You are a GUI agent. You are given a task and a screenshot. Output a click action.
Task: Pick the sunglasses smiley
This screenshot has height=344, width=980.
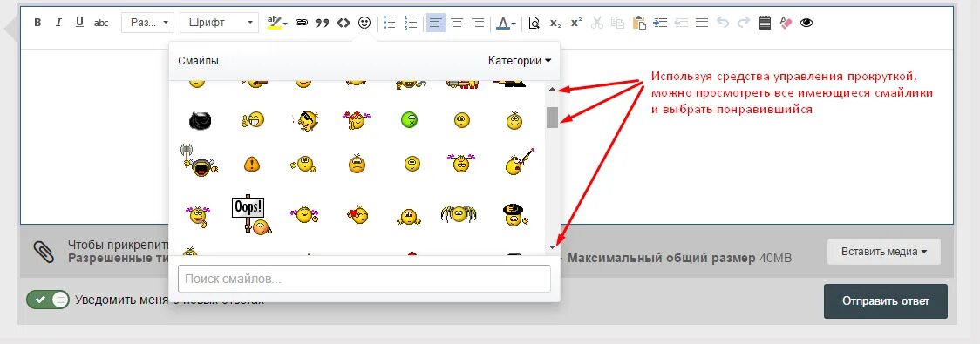tap(305, 120)
